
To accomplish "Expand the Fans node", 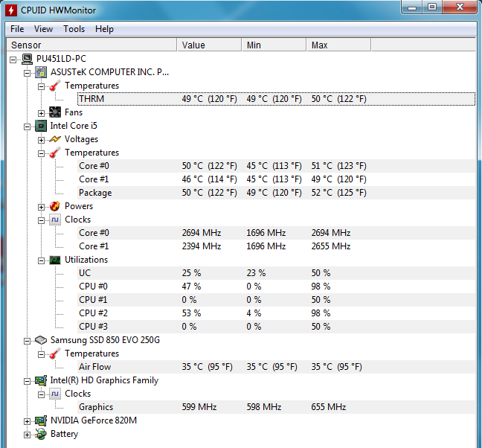I will [x=41, y=113].
